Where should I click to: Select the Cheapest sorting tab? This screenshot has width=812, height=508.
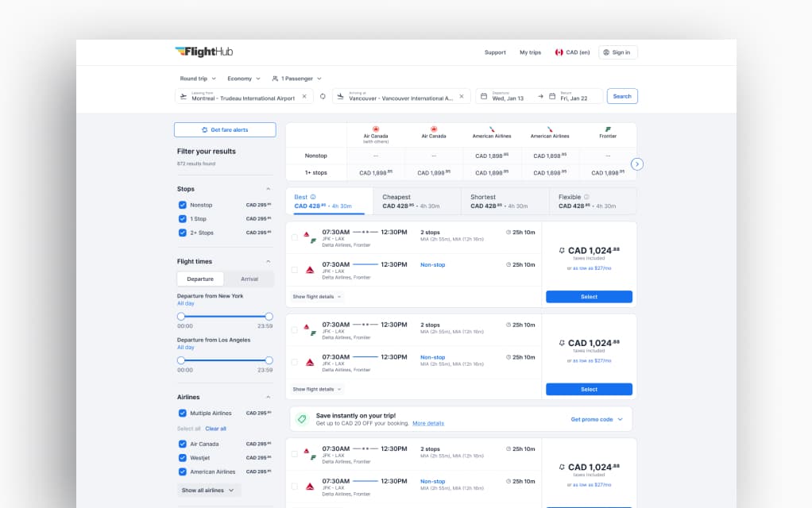417,202
